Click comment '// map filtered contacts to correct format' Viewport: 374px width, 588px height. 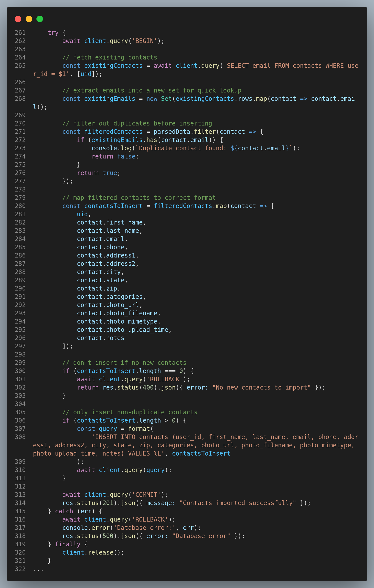(139, 198)
